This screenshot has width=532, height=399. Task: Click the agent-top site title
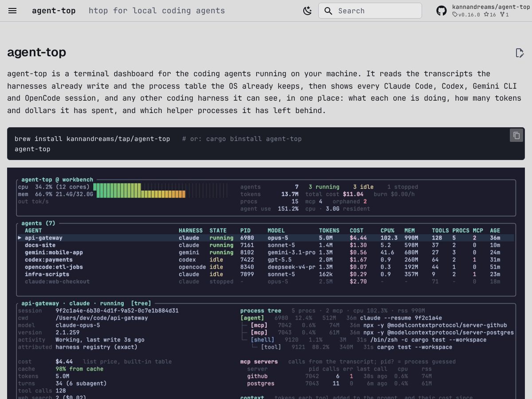(54, 11)
